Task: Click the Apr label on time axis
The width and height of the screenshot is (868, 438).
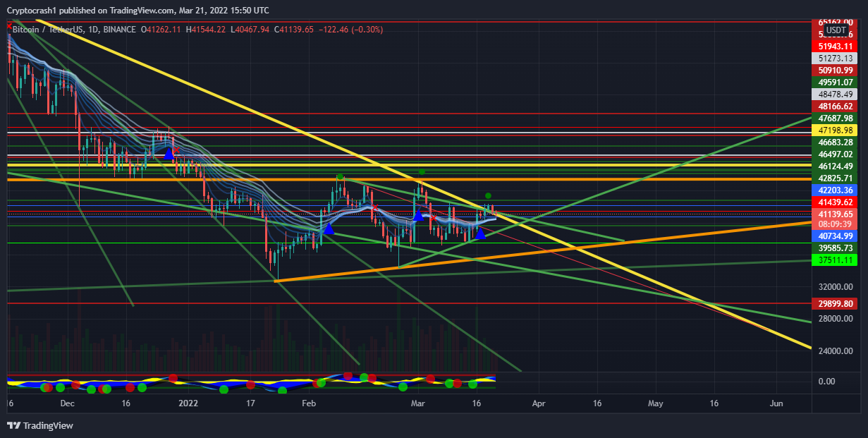Action: coord(539,403)
